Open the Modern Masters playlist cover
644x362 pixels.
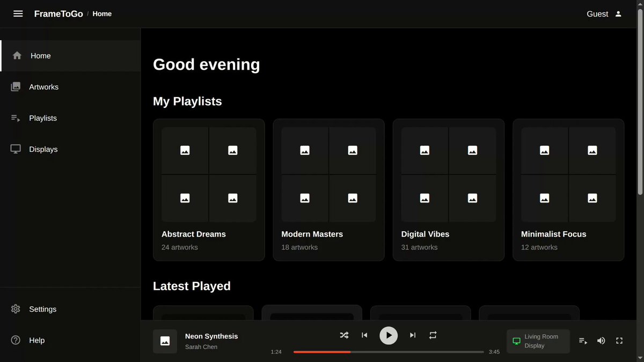click(328, 175)
